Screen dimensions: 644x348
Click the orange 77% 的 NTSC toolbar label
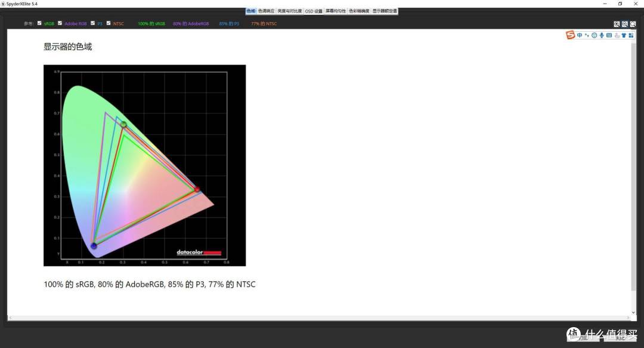[264, 24]
